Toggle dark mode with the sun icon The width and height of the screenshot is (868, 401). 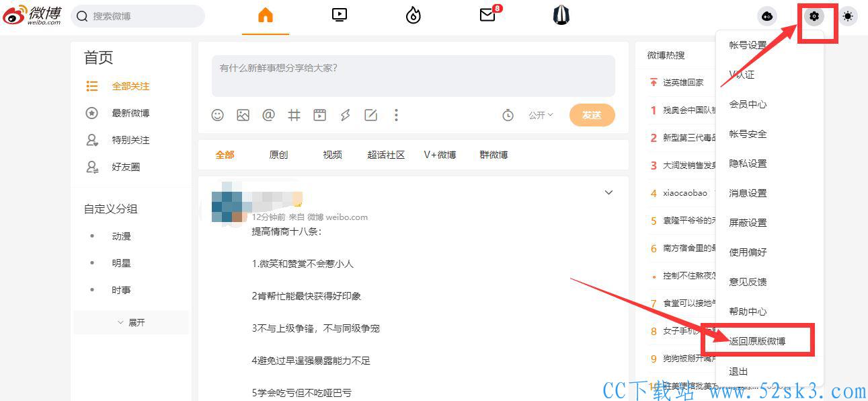[x=848, y=16]
